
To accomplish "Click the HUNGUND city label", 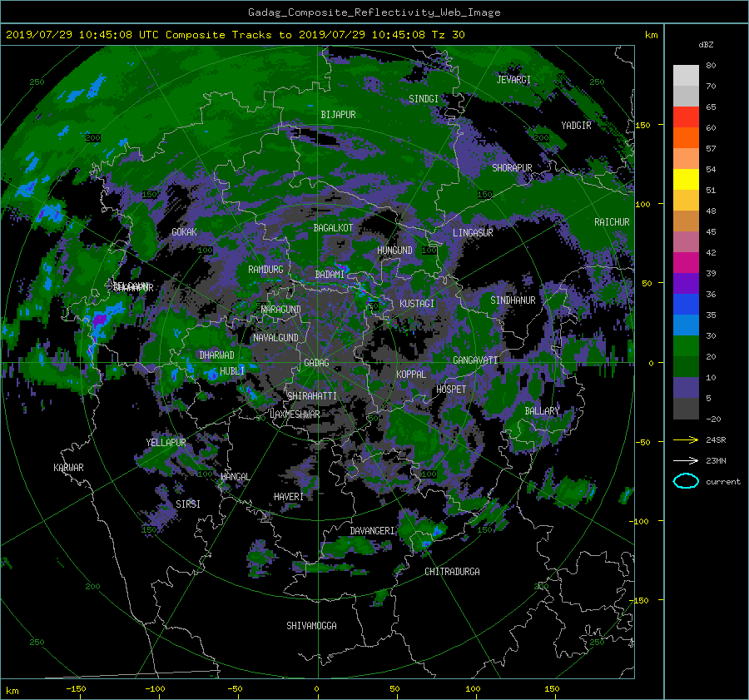I will click(x=394, y=251).
